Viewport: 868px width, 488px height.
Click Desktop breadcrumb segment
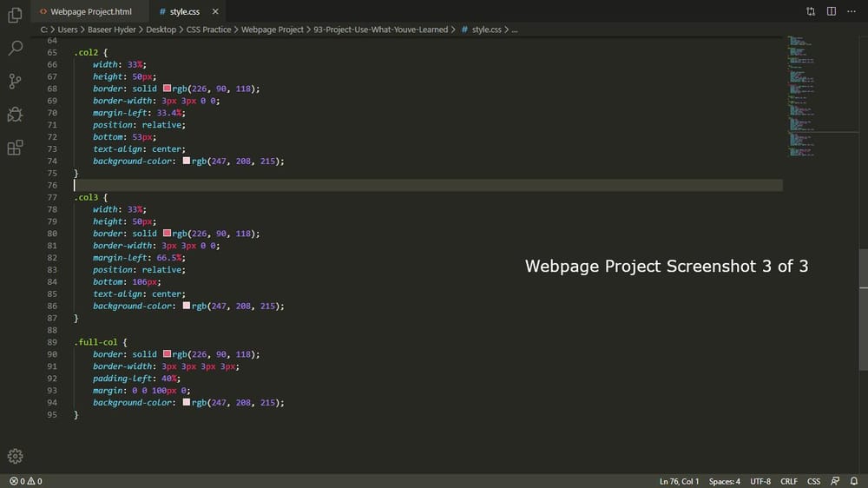click(161, 30)
